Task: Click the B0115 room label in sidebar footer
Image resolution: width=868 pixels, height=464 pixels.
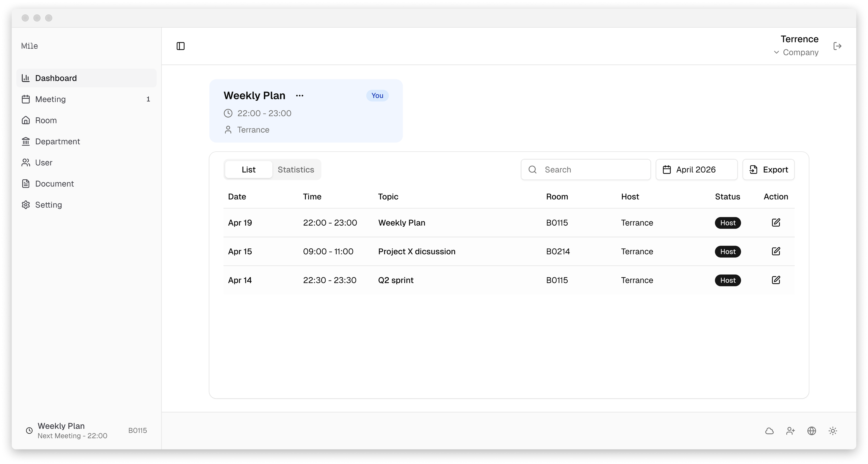Action: point(138,431)
